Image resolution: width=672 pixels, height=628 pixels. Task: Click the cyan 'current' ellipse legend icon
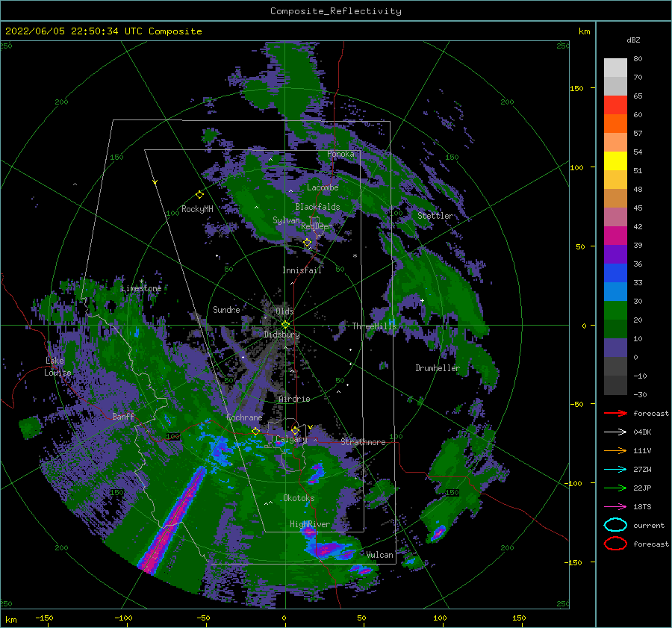tap(615, 525)
